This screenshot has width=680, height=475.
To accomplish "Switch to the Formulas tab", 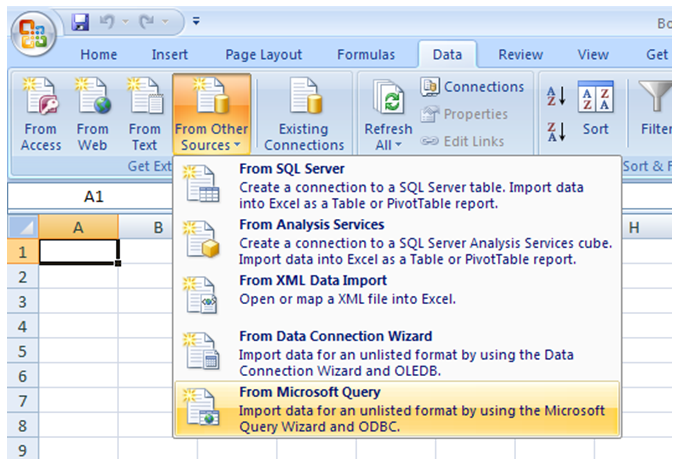I will 366,55.
